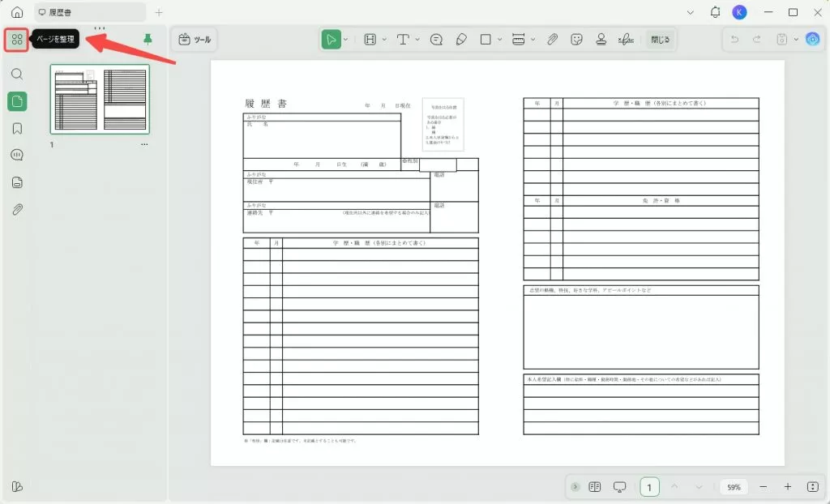Expand the shape rectangle tool dropdown
This screenshot has width=830, height=504.
click(500, 39)
